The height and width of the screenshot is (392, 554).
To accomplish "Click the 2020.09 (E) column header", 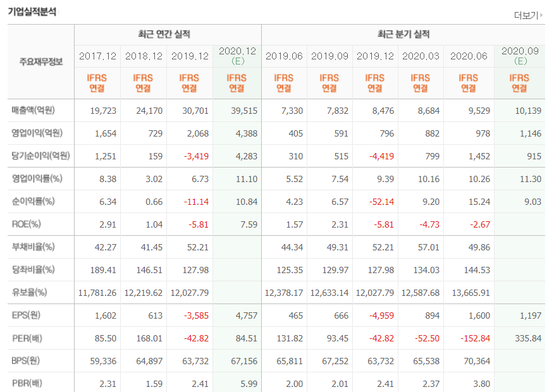I will click(520, 56).
